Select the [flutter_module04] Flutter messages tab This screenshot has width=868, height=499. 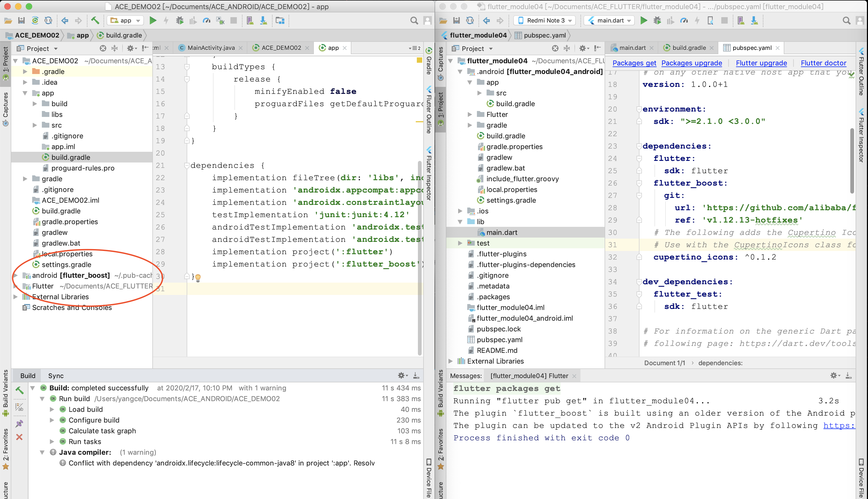pyautogui.click(x=533, y=376)
